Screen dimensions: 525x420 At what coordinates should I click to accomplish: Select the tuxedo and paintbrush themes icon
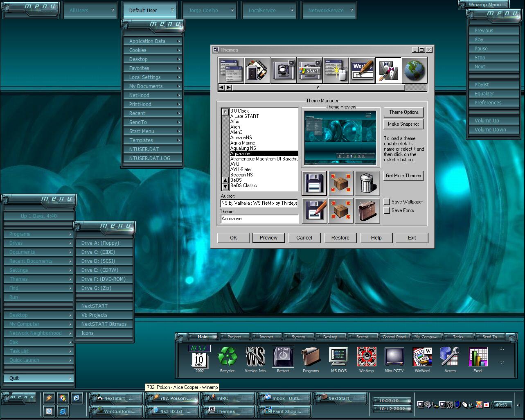click(x=388, y=70)
